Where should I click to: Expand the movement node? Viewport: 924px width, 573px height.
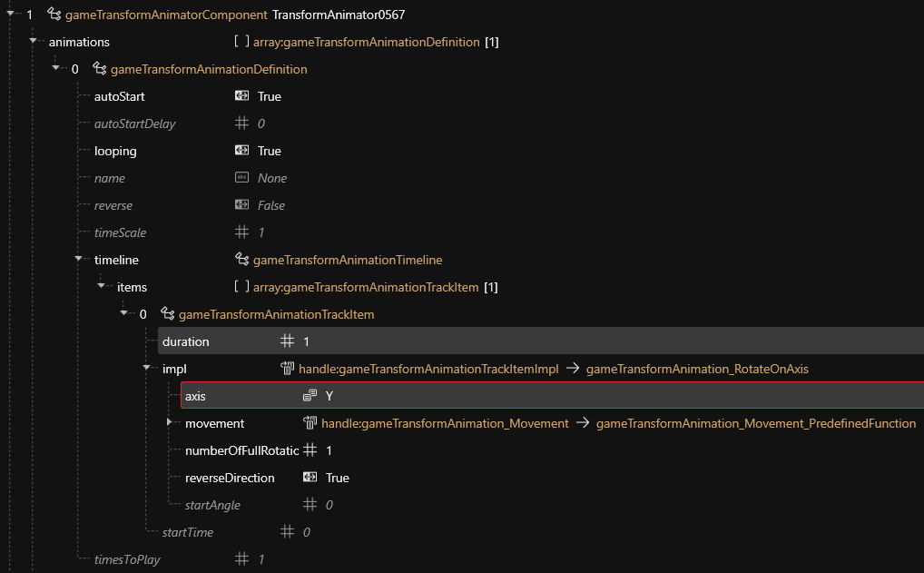[x=170, y=422]
